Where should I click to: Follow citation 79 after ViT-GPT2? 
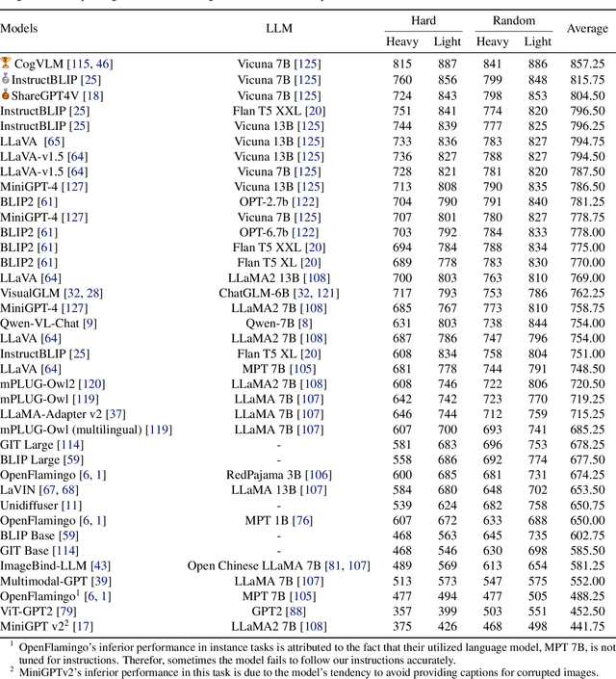pos(66,612)
